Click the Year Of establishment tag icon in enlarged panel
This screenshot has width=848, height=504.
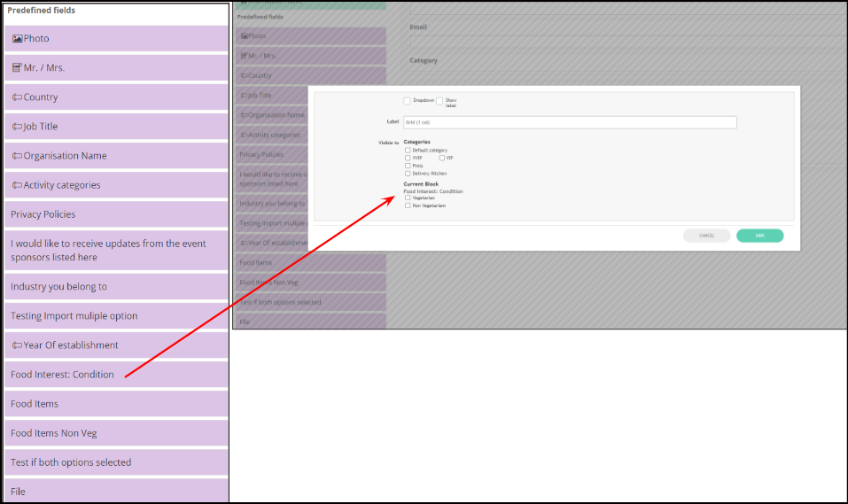coord(18,345)
